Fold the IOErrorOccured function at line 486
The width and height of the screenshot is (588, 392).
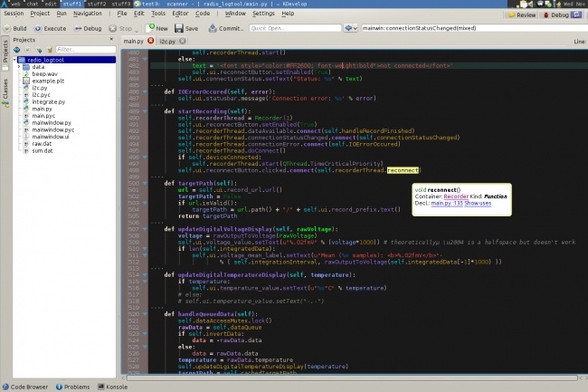pos(145,92)
